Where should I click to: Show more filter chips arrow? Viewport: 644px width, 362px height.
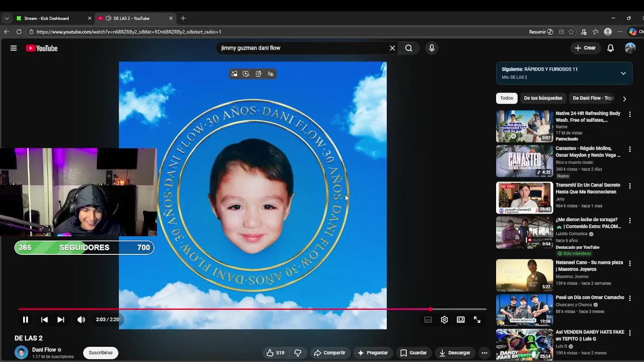(624, 99)
